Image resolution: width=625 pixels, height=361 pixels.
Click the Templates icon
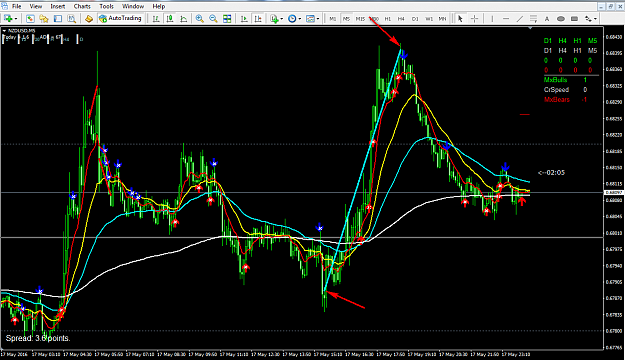pos(310,18)
